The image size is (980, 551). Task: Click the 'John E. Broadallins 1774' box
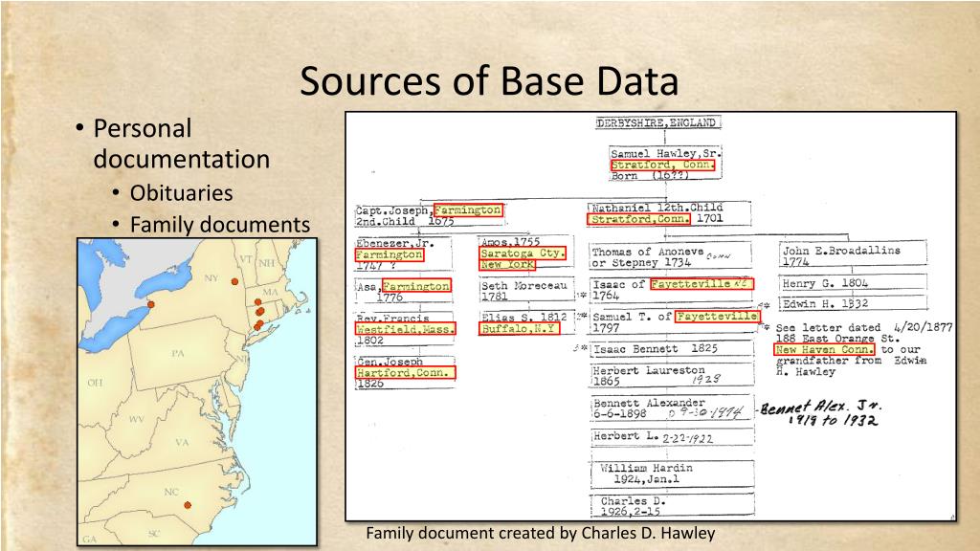pyautogui.click(x=853, y=254)
